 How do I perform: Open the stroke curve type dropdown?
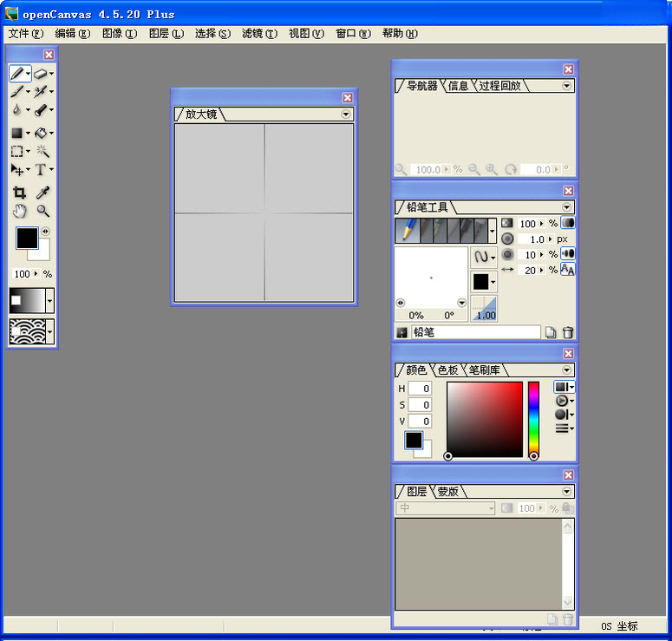(484, 257)
